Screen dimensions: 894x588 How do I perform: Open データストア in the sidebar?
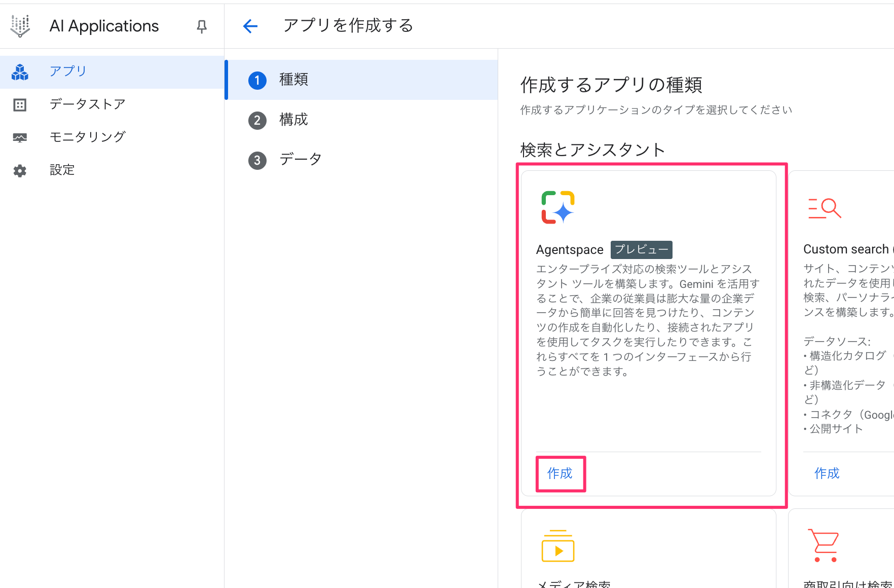click(112, 105)
